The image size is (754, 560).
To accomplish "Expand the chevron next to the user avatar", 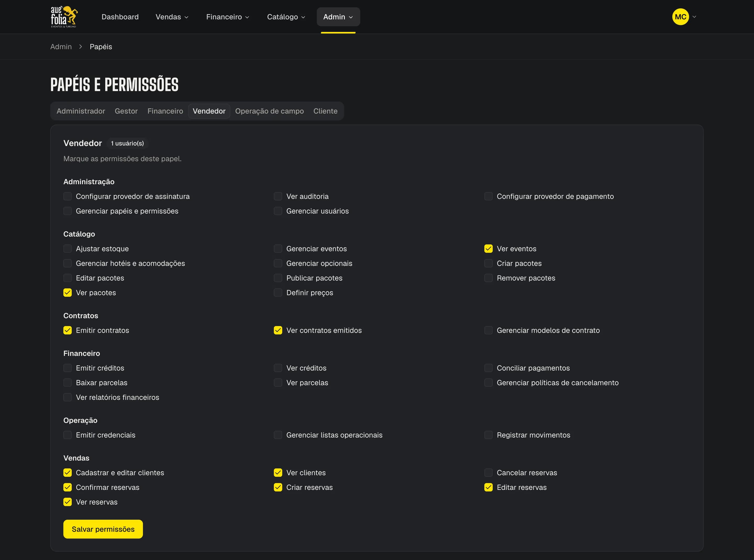I will pos(694,16).
